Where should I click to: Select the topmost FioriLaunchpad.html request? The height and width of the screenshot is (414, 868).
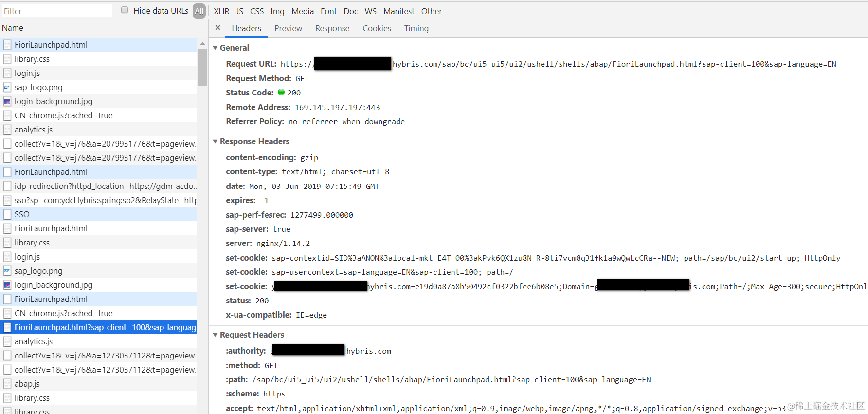99,45
